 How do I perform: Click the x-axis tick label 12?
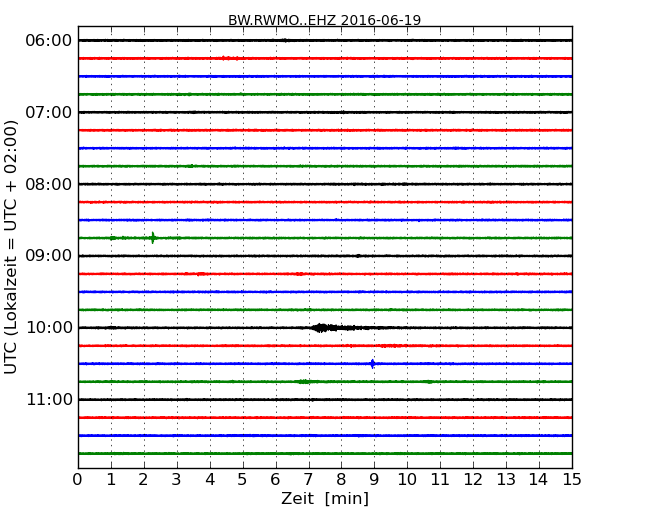point(473,479)
